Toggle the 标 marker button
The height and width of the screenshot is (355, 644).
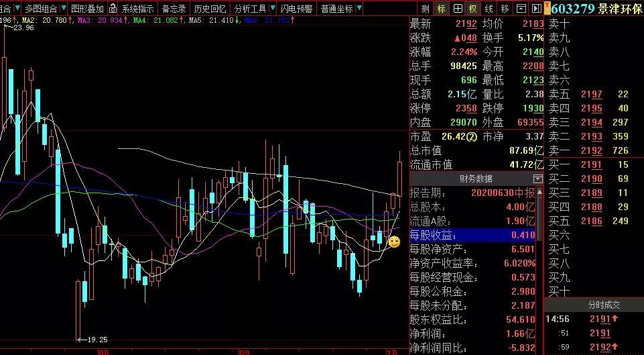pyautogui.click(x=441, y=9)
